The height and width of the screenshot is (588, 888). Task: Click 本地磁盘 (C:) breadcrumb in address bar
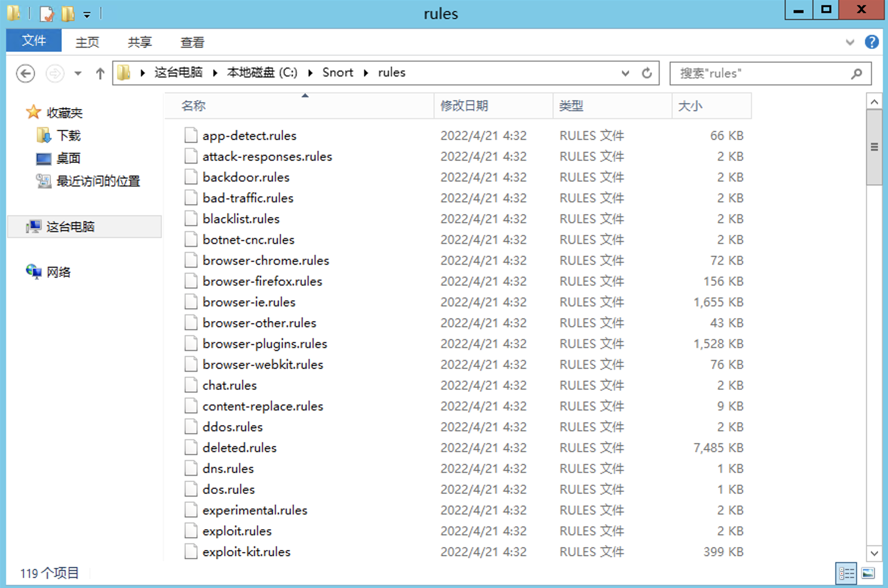pos(262,72)
